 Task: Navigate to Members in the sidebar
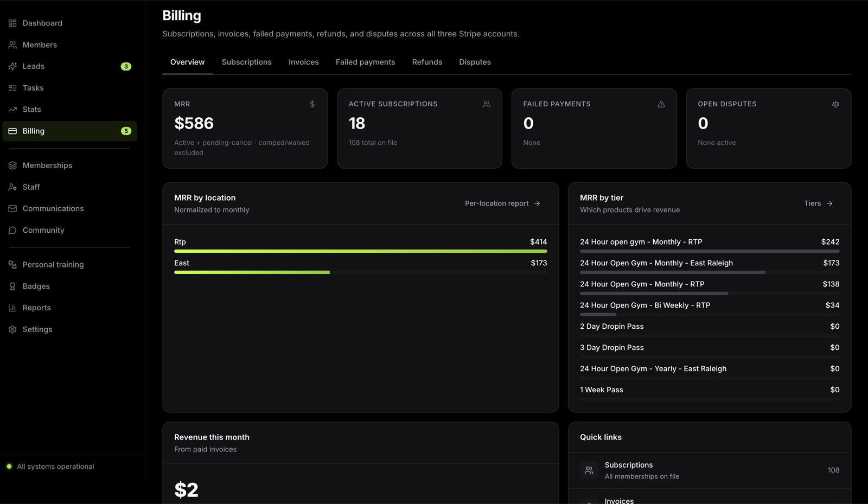click(x=69, y=45)
